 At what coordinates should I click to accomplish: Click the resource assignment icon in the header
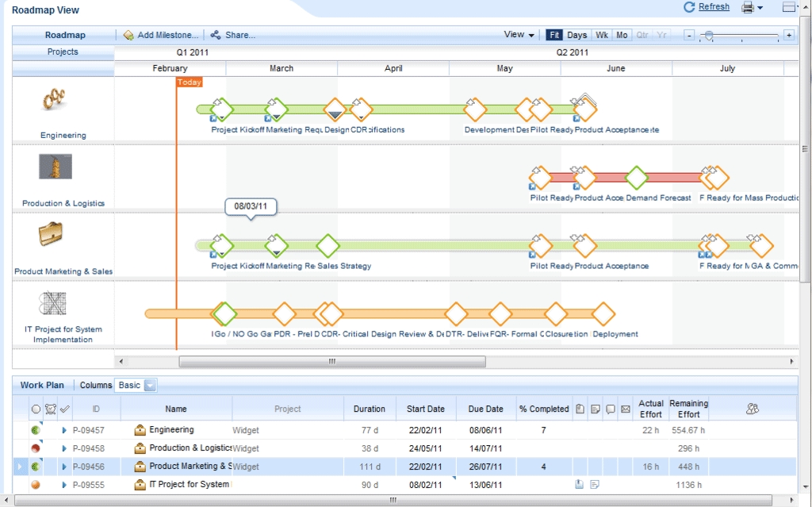(751, 408)
